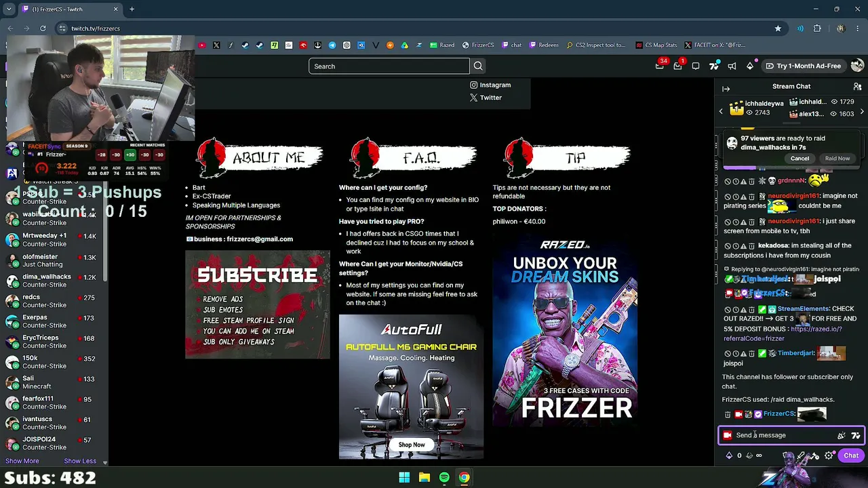
Task: Cancel the raid to dima_wallhacks
Action: tap(800, 158)
